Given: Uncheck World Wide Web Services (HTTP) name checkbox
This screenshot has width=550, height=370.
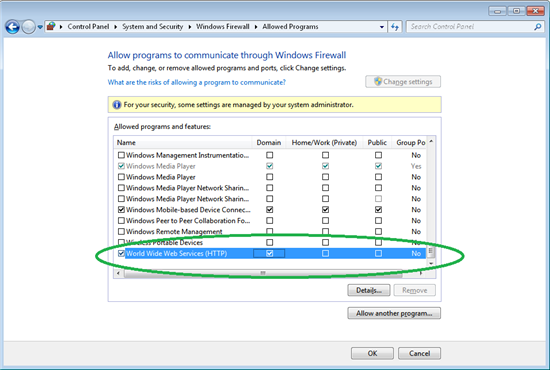Looking at the screenshot, I should coord(121,253).
